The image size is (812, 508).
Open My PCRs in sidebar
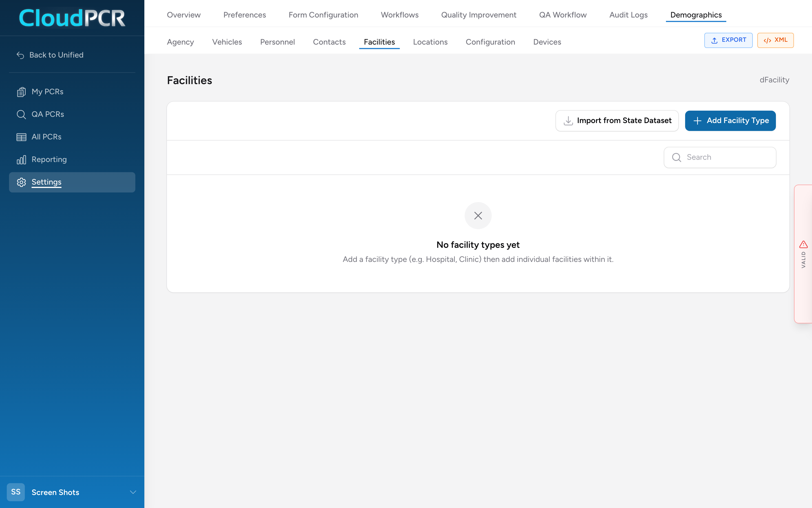72,92
